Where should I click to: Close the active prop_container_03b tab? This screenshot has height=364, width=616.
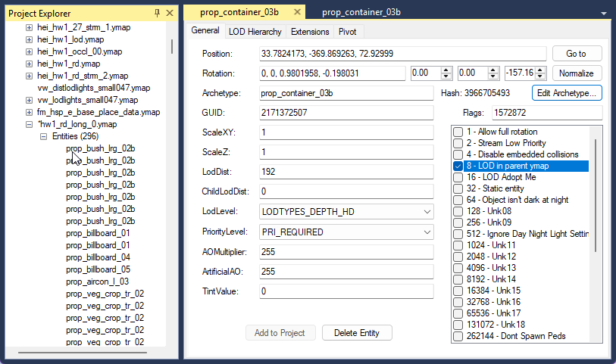click(297, 12)
